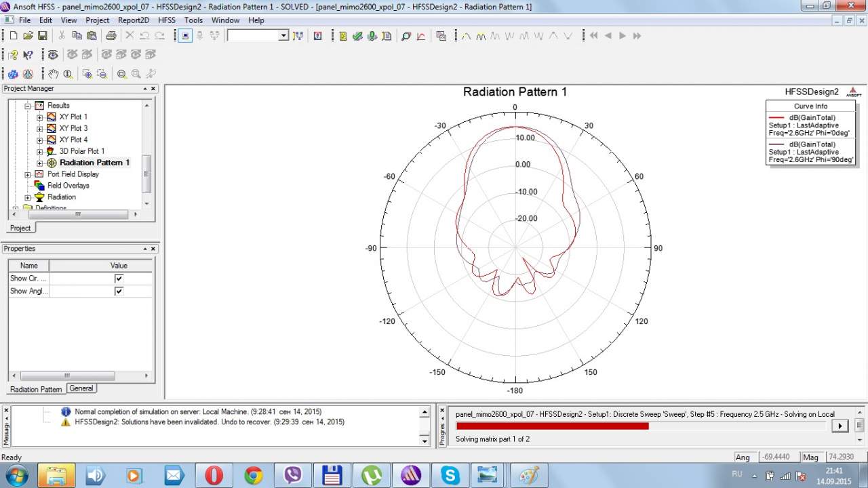This screenshot has width=868, height=488.
Task: Expand the Radiation tree node
Action: click(x=28, y=197)
